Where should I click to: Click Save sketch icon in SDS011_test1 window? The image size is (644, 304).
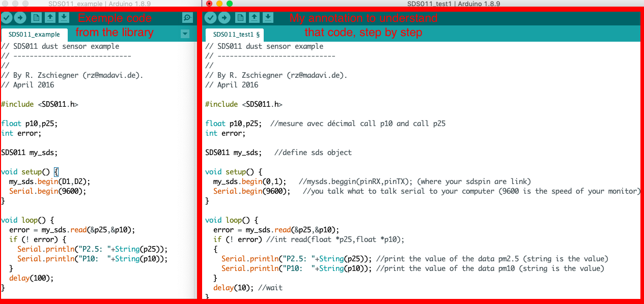[268, 18]
